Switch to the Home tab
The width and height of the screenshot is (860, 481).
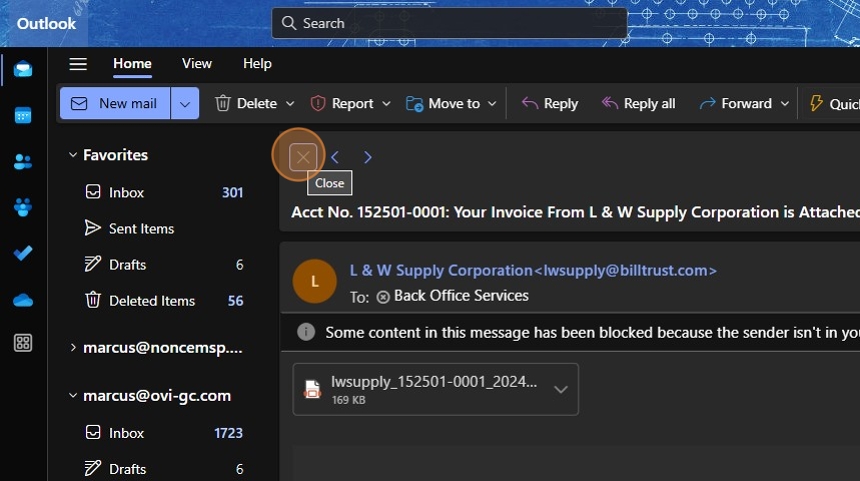coord(132,64)
